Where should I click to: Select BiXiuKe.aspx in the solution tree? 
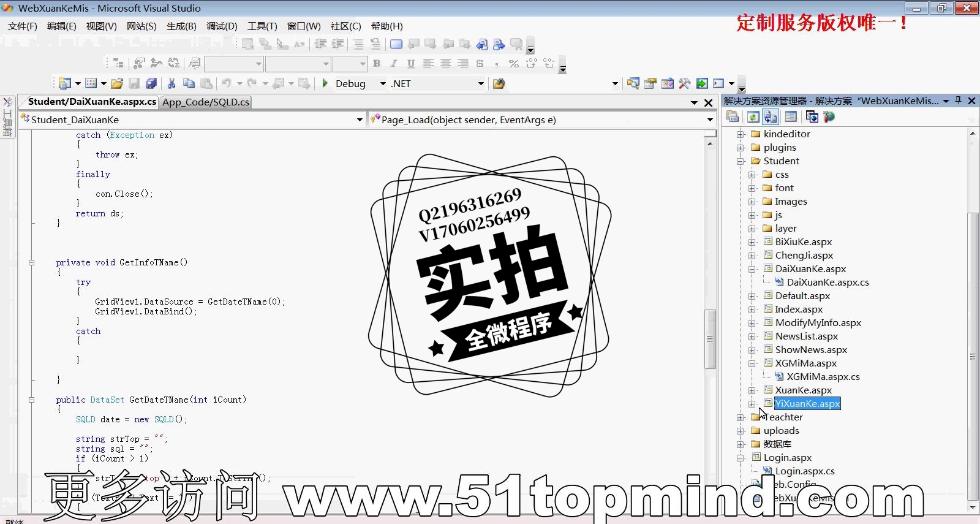tap(804, 242)
